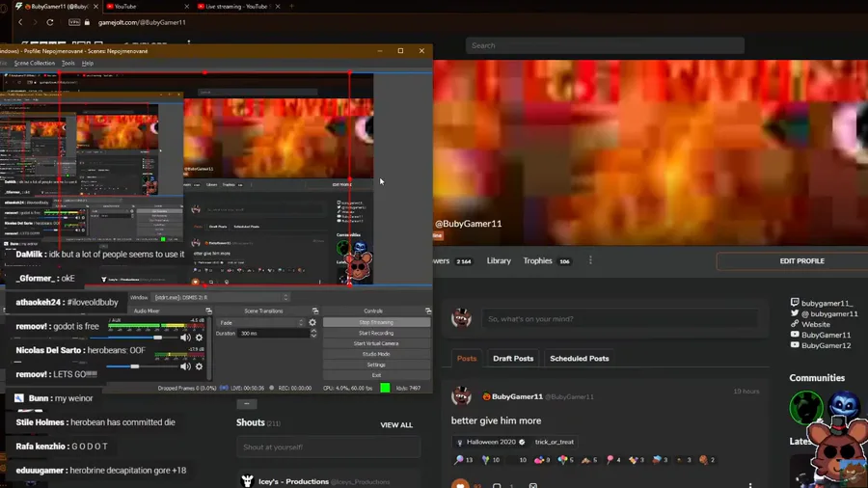Open OBS Settings from Controls dock
This screenshot has height=488, width=868.
pyautogui.click(x=376, y=365)
